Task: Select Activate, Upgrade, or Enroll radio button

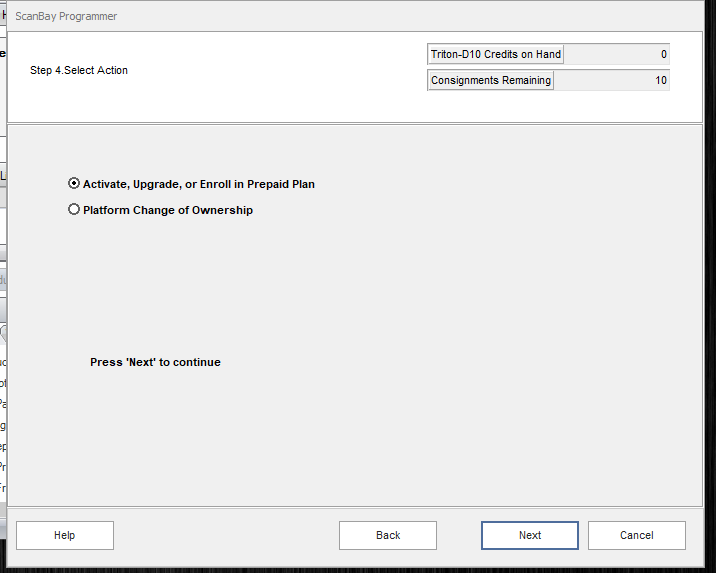Action: [x=74, y=184]
